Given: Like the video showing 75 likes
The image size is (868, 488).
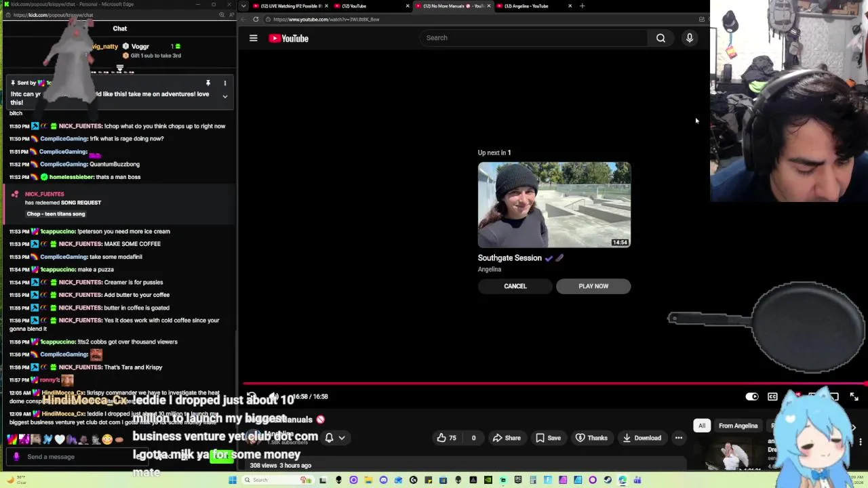Looking at the screenshot, I should tap(447, 438).
